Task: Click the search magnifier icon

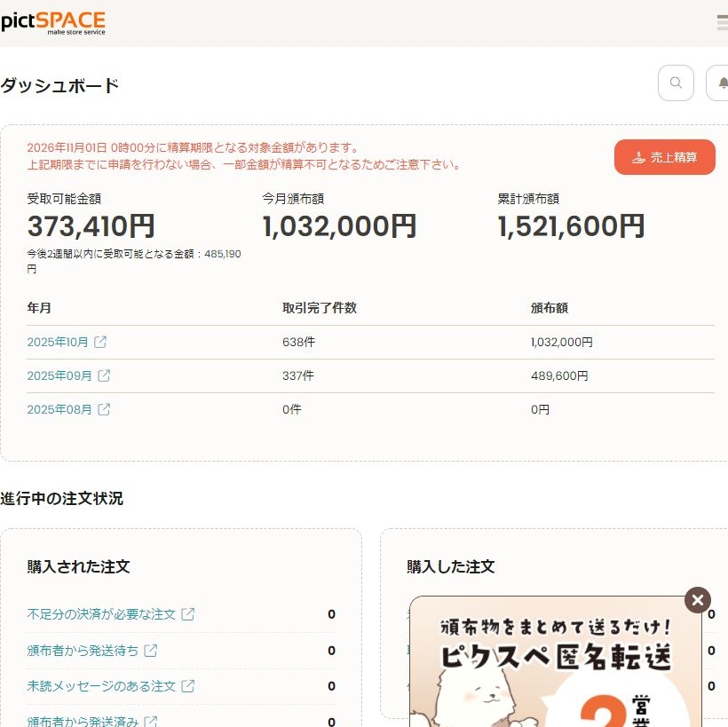Action: click(x=676, y=83)
